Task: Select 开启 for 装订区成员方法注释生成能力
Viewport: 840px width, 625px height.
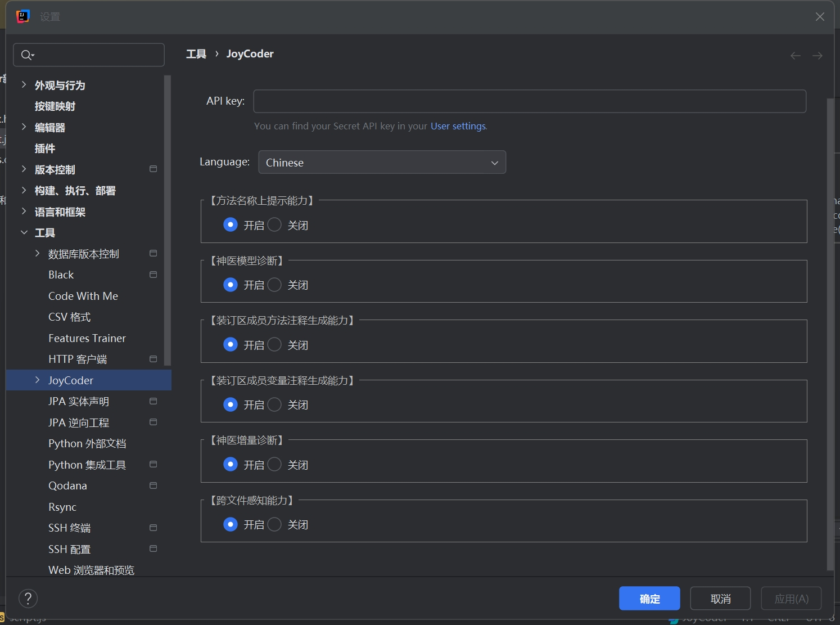Action: [x=231, y=345]
